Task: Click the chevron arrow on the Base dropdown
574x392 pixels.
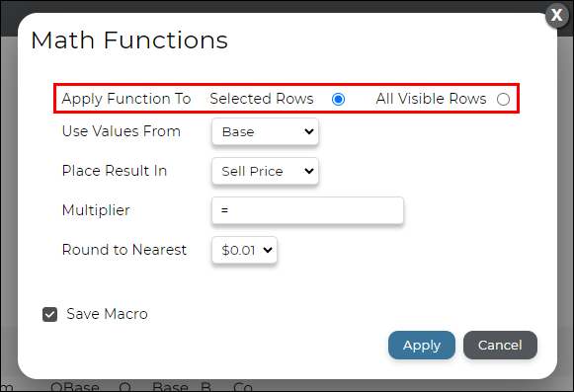Action: 309,131
